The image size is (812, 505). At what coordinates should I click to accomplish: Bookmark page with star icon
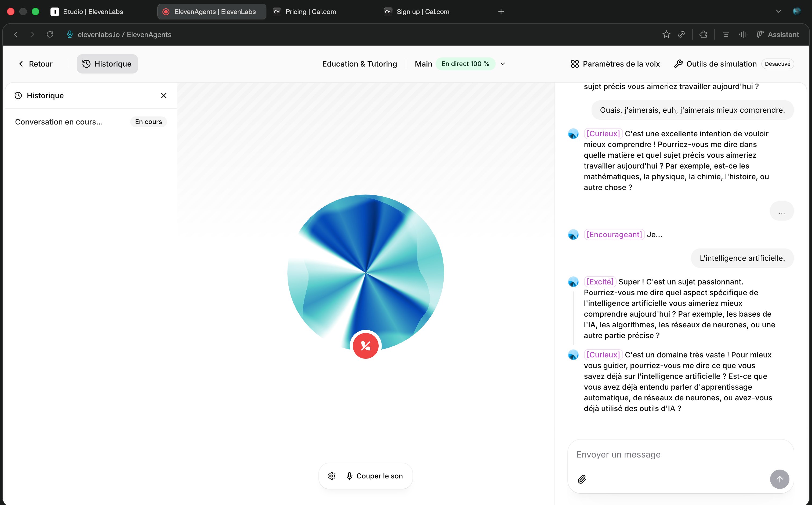click(x=666, y=34)
